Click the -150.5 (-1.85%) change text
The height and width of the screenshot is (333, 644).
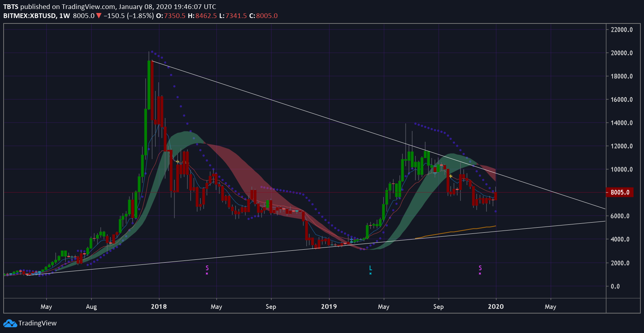[129, 16]
